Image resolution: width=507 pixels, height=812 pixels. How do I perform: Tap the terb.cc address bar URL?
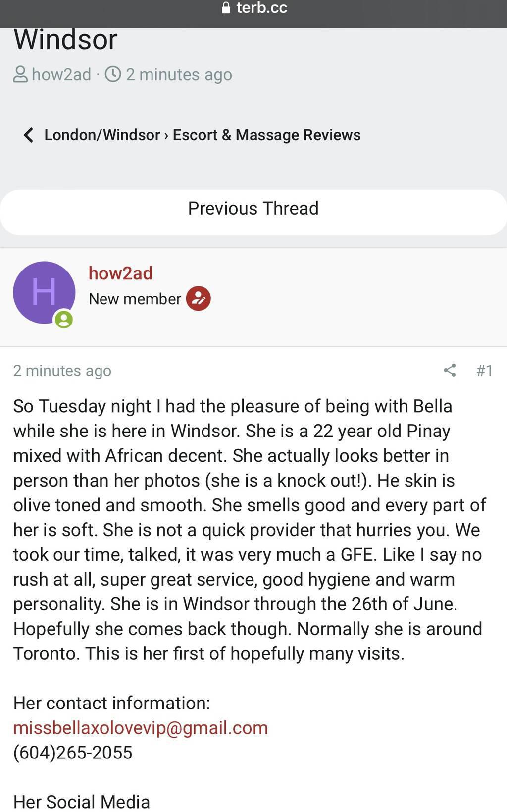click(x=261, y=8)
